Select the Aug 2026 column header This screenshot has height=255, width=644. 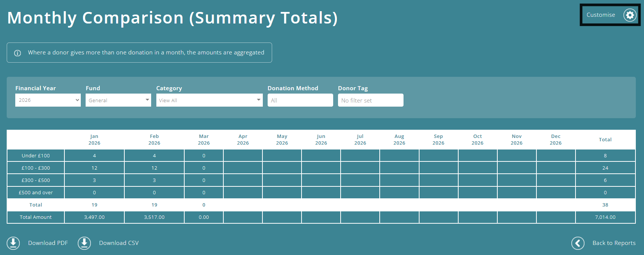(x=399, y=139)
